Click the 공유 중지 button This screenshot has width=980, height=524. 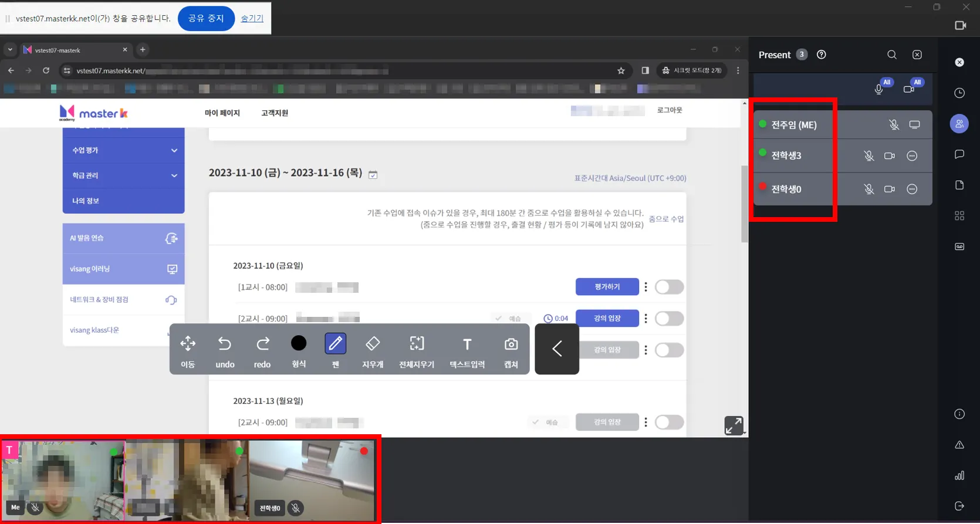point(206,19)
